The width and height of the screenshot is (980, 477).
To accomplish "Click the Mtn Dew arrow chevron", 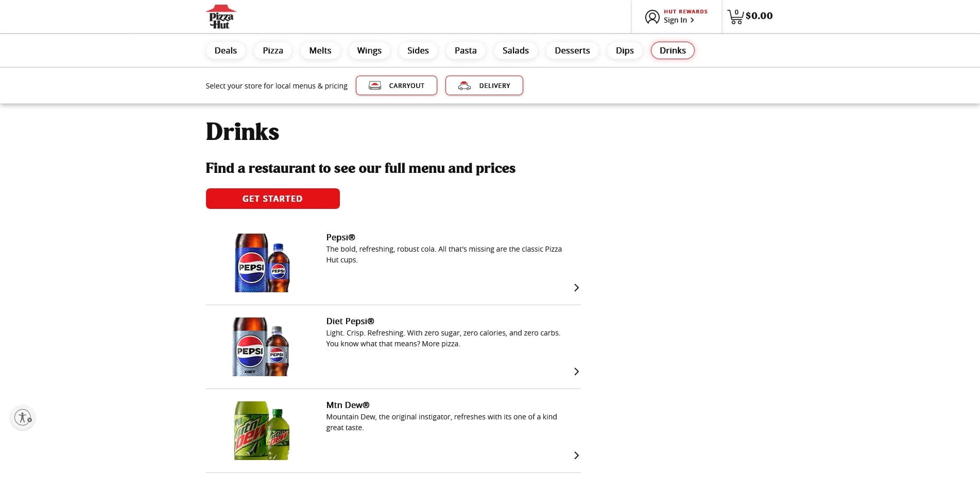I will click(576, 455).
